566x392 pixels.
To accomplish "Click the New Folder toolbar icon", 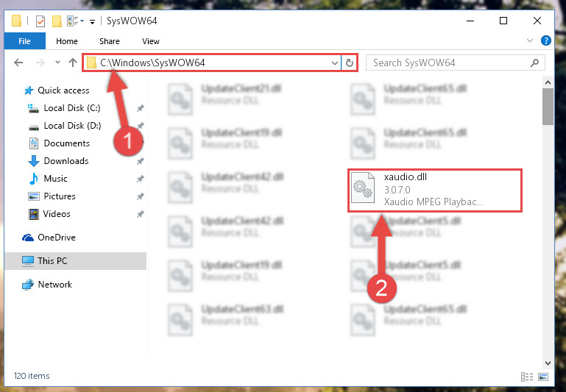I will (57, 21).
